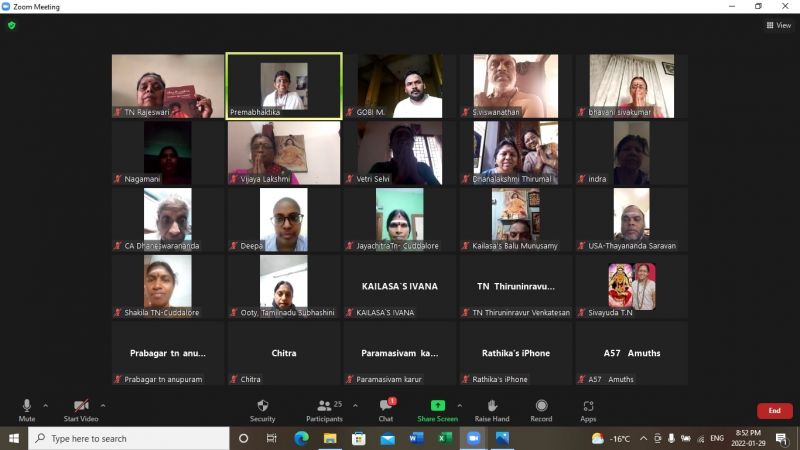Select TN Rajeswari video tile
Screen dimensions: 800x450
coord(168,86)
